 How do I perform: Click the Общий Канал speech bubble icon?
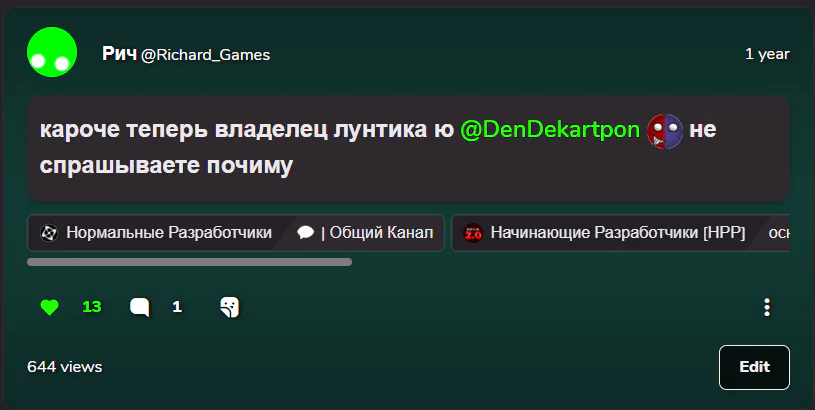click(x=306, y=233)
